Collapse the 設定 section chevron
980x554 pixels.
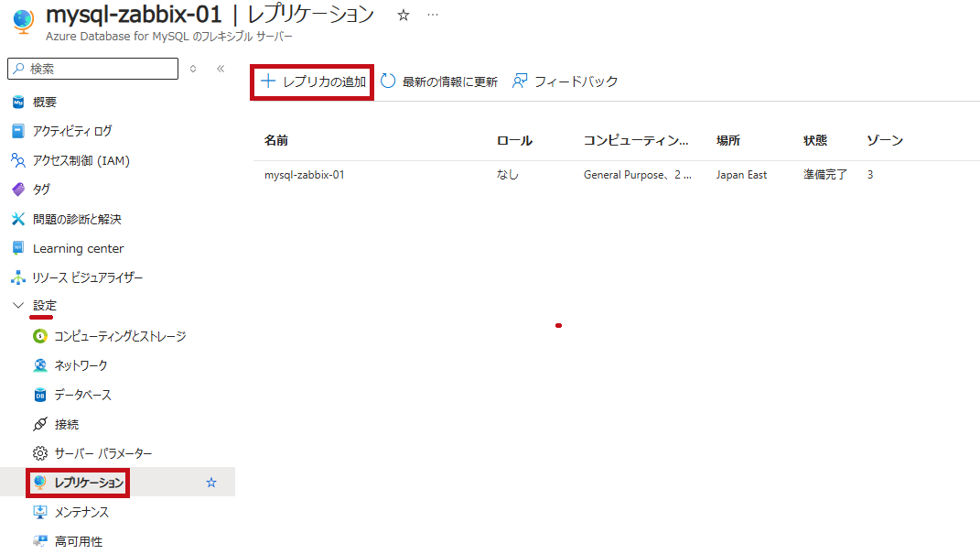click(x=18, y=305)
